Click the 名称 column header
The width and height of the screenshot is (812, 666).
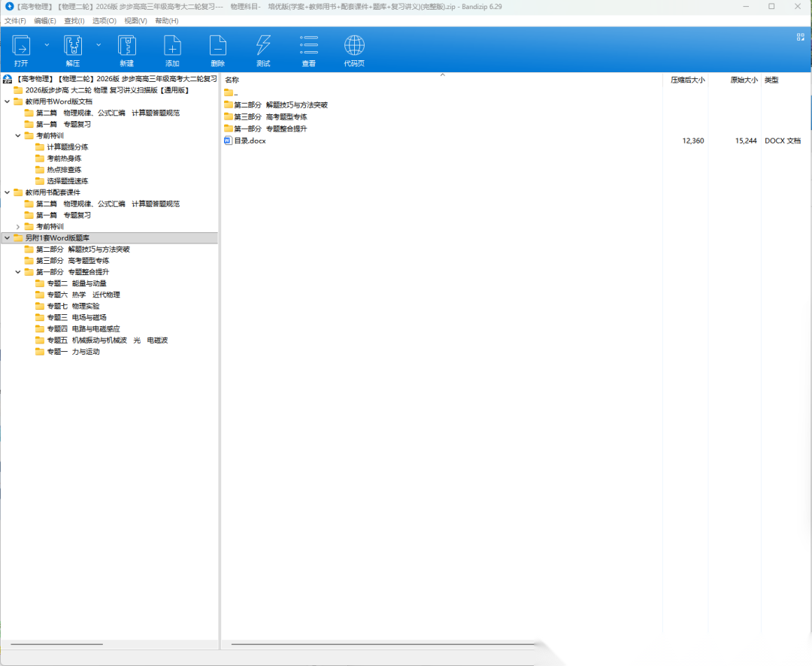click(x=232, y=80)
